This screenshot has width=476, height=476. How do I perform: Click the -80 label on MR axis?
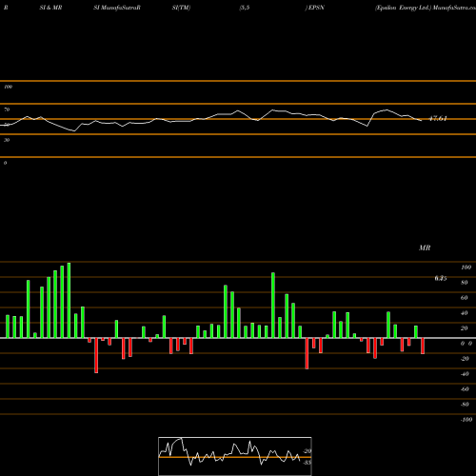tap(465, 405)
